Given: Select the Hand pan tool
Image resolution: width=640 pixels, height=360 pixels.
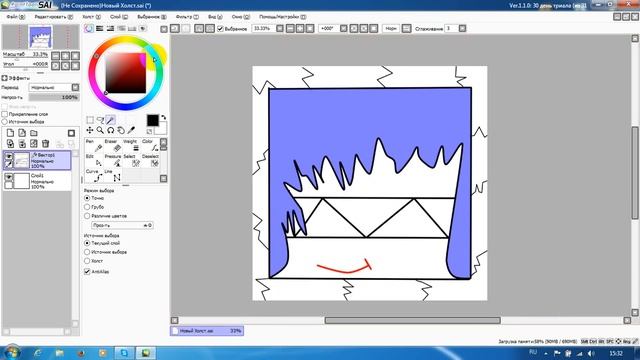Looking at the screenshot, I should (x=121, y=130).
